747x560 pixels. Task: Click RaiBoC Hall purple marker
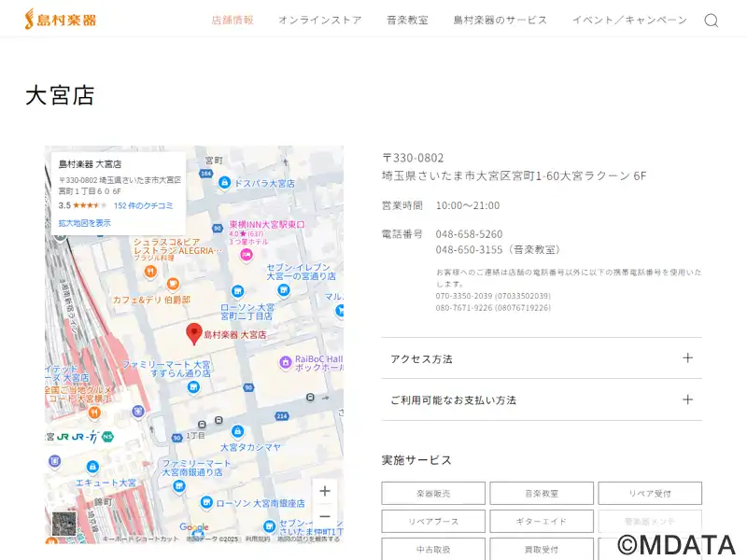coord(286,363)
